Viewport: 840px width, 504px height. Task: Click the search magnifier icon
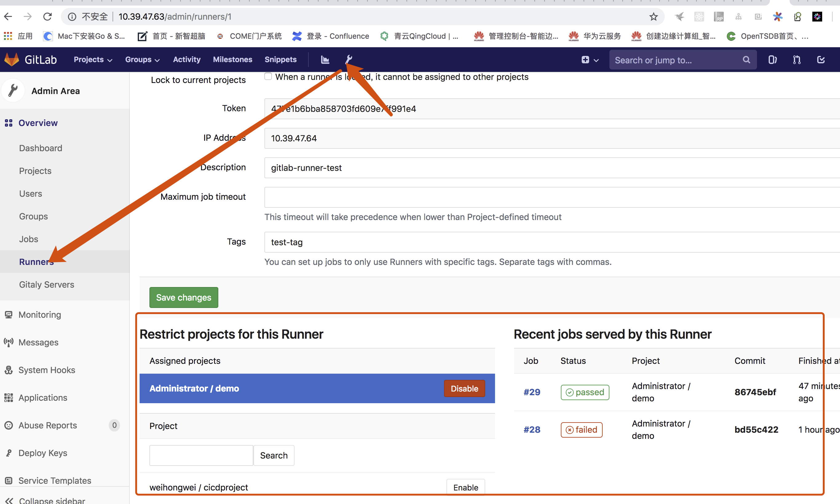pyautogui.click(x=746, y=60)
